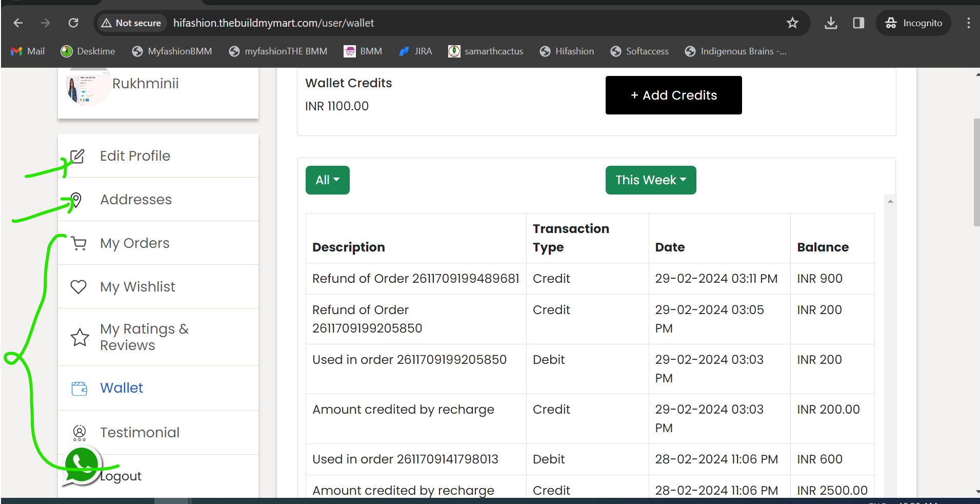Viewport: 980px width, 504px height.
Task: Open the browser downloads icon
Action: tap(831, 23)
